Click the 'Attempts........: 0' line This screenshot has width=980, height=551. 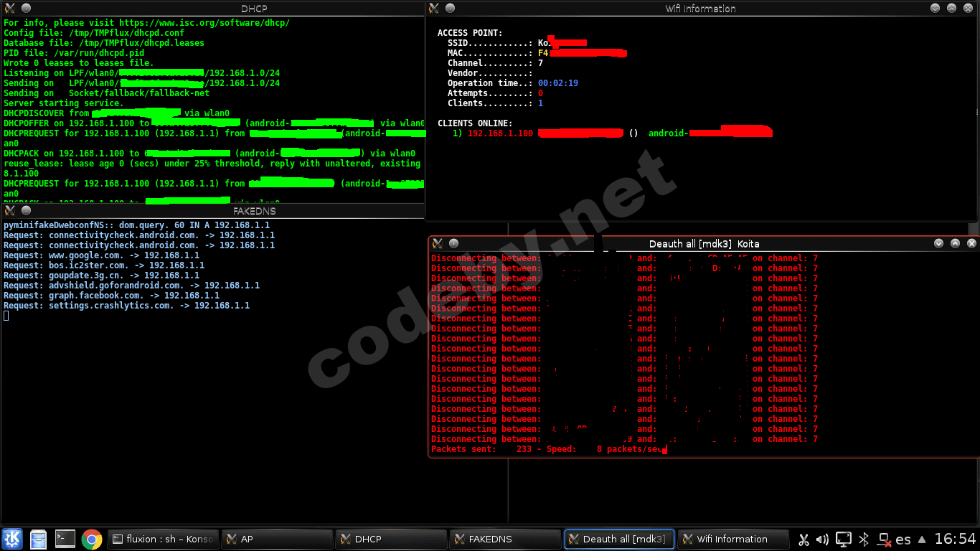495,93
